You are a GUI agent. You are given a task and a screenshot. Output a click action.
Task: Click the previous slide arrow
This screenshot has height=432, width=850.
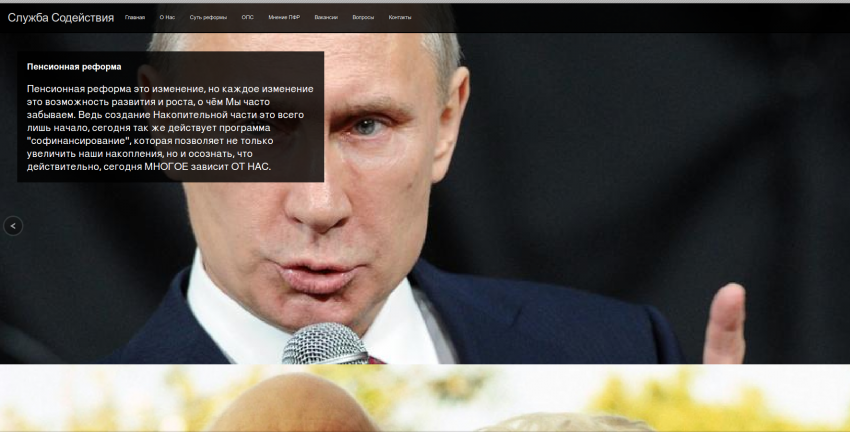[12, 226]
